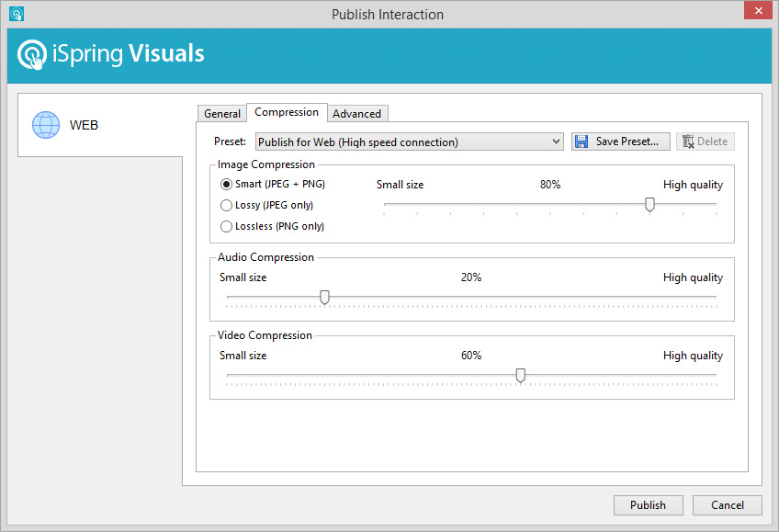Click the video compression slider thumb
Image resolution: width=779 pixels, height=532 pixels.
[521, 375]
